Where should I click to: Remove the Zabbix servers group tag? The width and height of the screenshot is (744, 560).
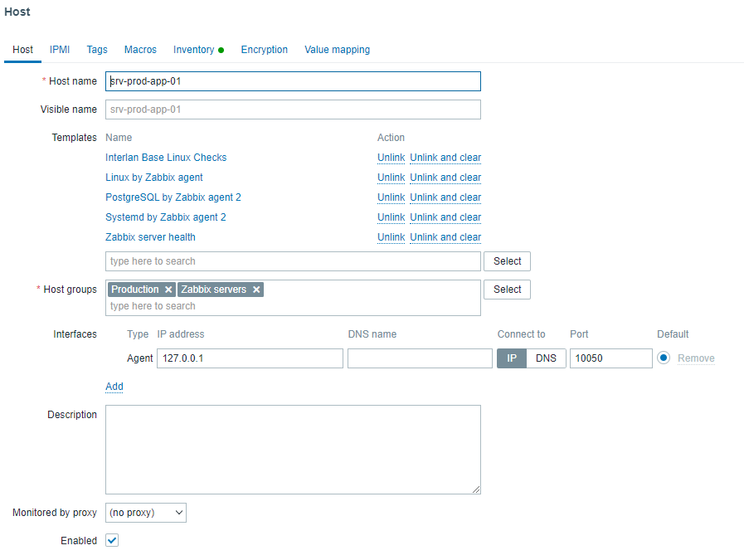click(x=256, y=290)
